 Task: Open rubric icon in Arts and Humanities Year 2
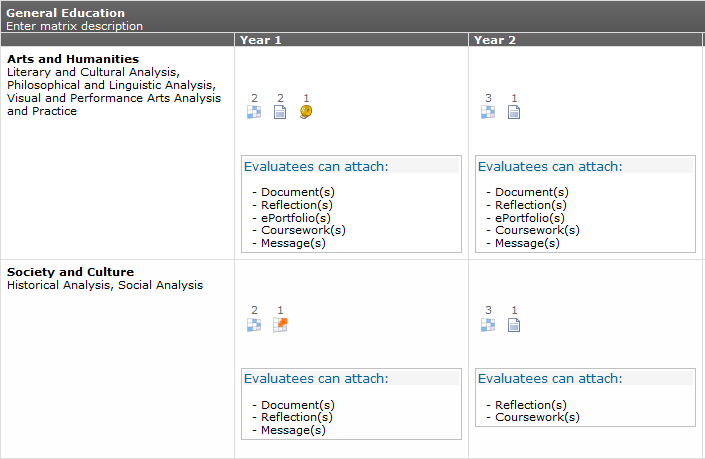(488, 112)
